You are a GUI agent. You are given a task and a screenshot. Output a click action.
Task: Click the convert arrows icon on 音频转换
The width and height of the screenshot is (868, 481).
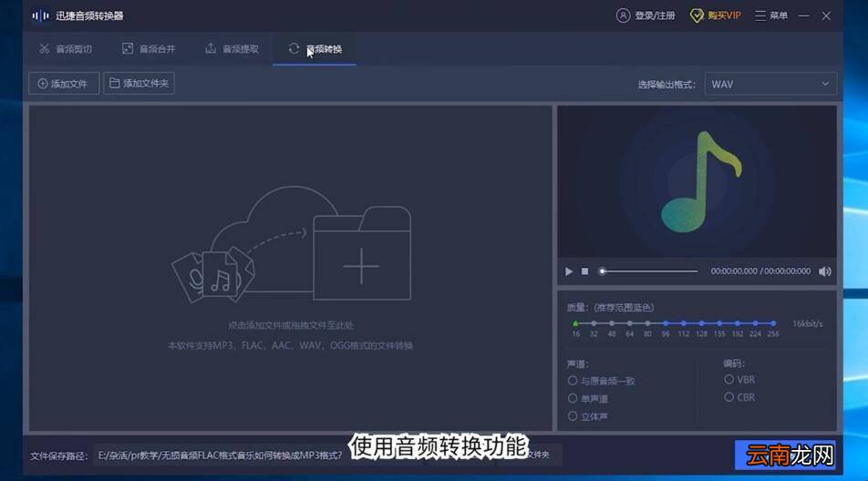tap(294, 48)
